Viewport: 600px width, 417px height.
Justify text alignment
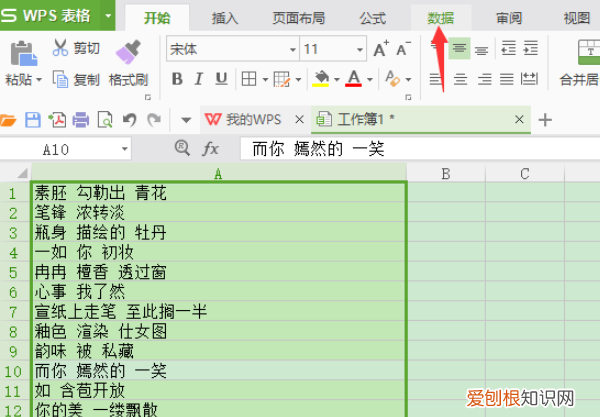point(507,80)
